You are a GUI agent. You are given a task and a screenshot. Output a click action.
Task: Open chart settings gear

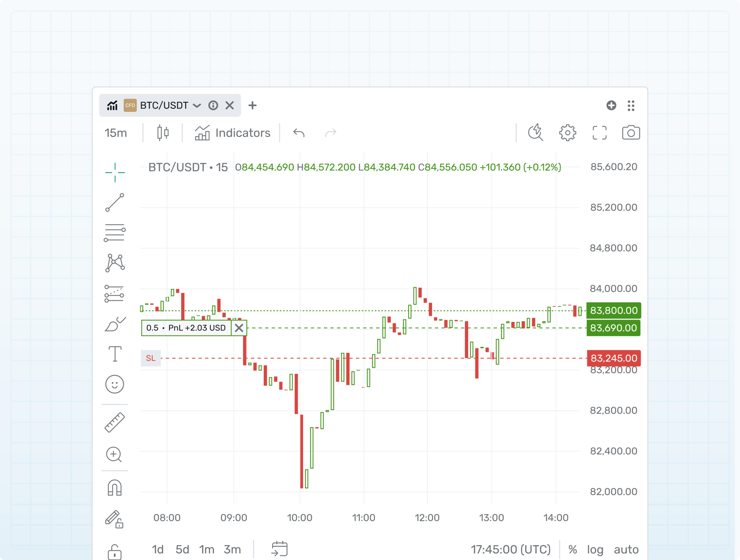click(x=568, y=133)
